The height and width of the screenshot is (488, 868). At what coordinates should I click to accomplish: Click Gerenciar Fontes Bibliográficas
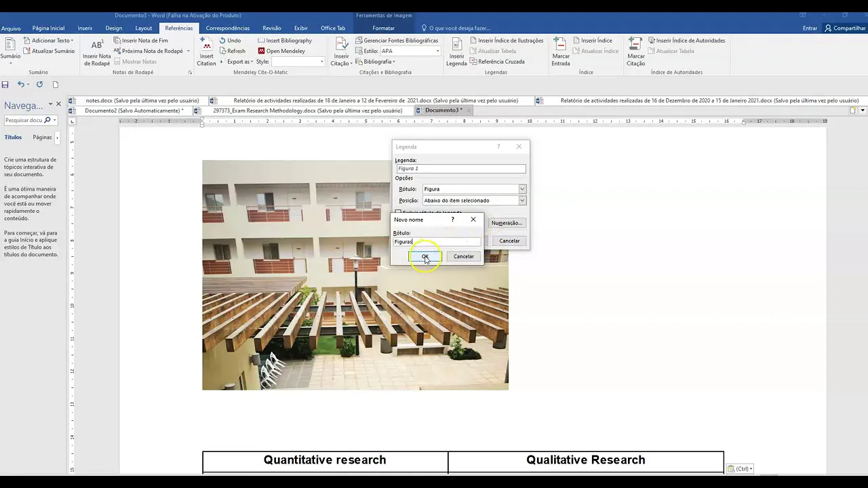tap(396, 40)
